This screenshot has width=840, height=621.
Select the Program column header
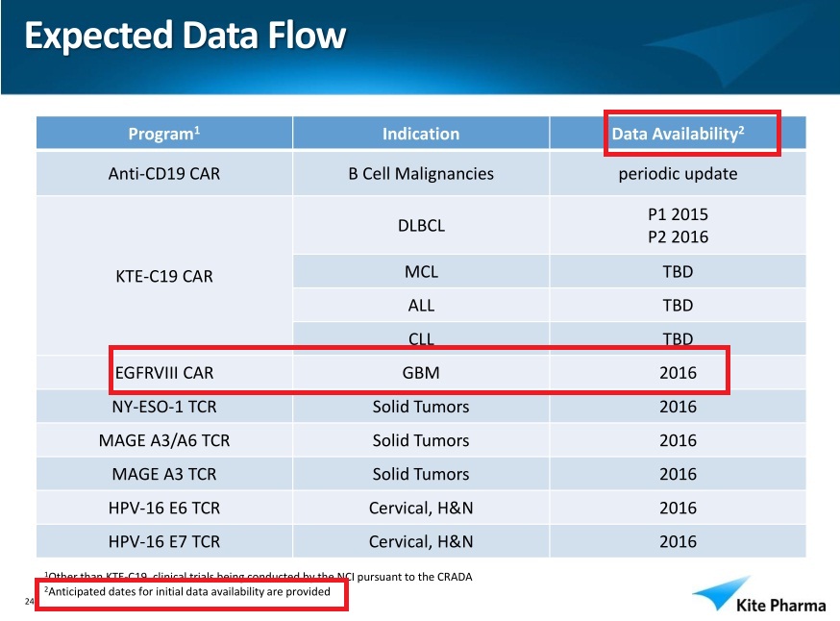pyautogui.click(x=163, y=134)
